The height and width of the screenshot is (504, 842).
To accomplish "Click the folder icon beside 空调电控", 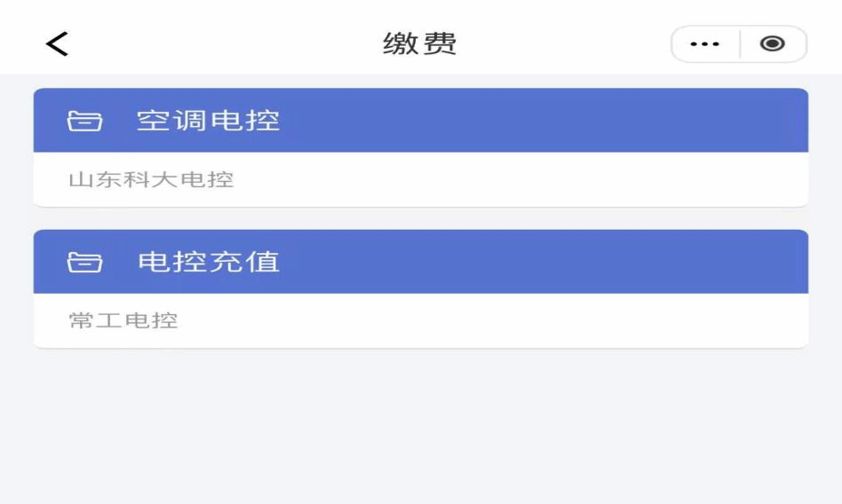I will pos(84,121).
